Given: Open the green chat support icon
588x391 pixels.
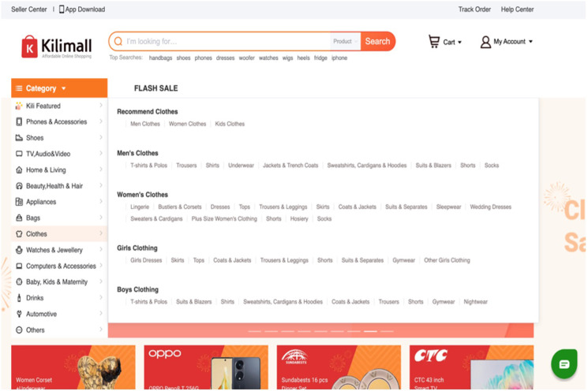Looking at the screenshot, I should click(x=564, y=363).
